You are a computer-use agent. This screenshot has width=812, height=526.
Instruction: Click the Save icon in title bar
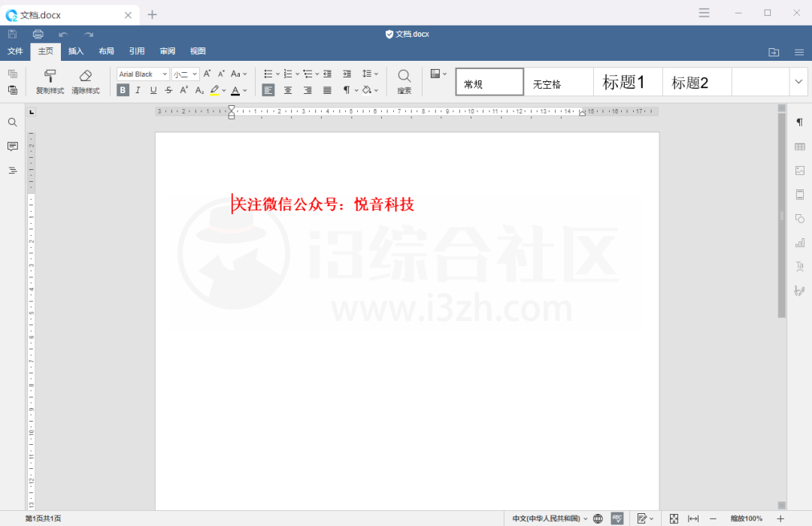(x=13, y=34)
